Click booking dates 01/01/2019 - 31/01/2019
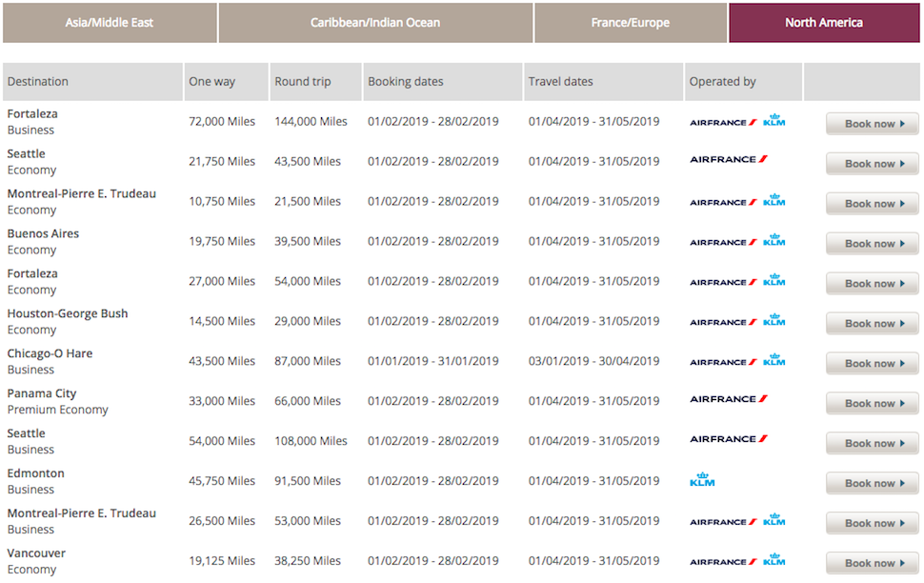The height and width of the screenshot is (583, 924). pos(433,361)
